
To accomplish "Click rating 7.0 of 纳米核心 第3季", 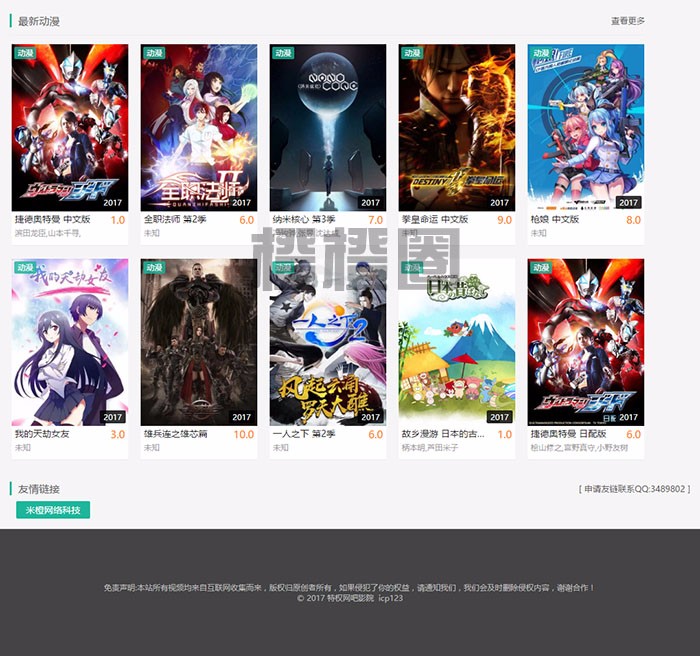I will 375,220.
